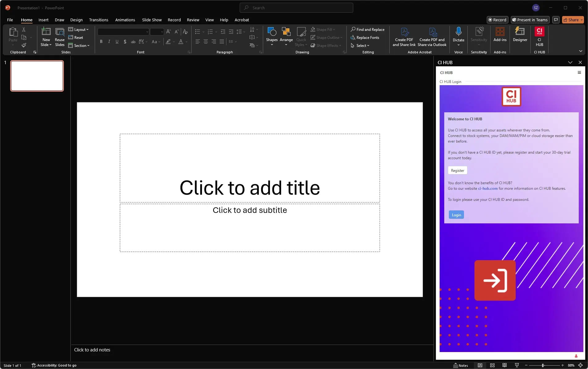Viewport: 588px width, 369px height.
Task: Click the increase indent icon
Action: coord(231,31)
